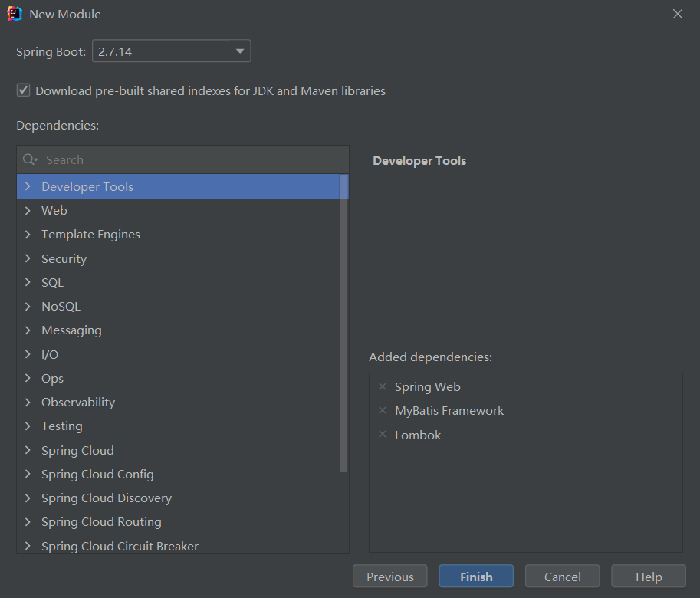Open the Spring Boot version dropdown

click(x=172, y=51)
